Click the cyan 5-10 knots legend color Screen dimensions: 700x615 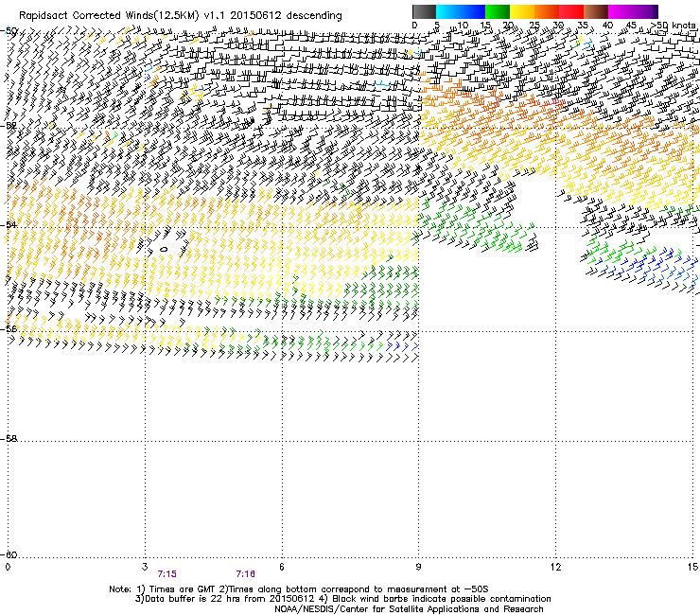pos(448,11)
